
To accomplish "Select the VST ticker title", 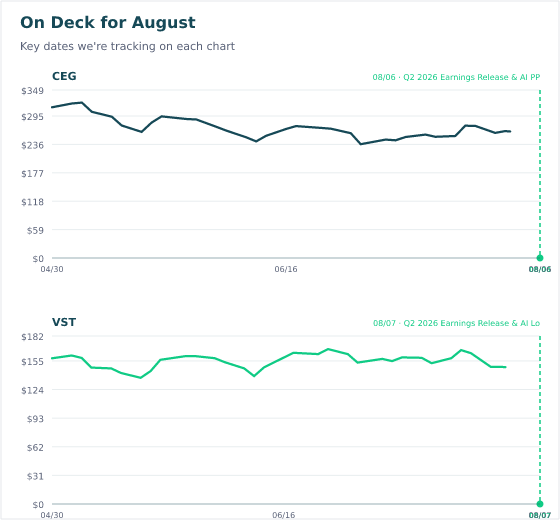I will (x=64, y=322).
